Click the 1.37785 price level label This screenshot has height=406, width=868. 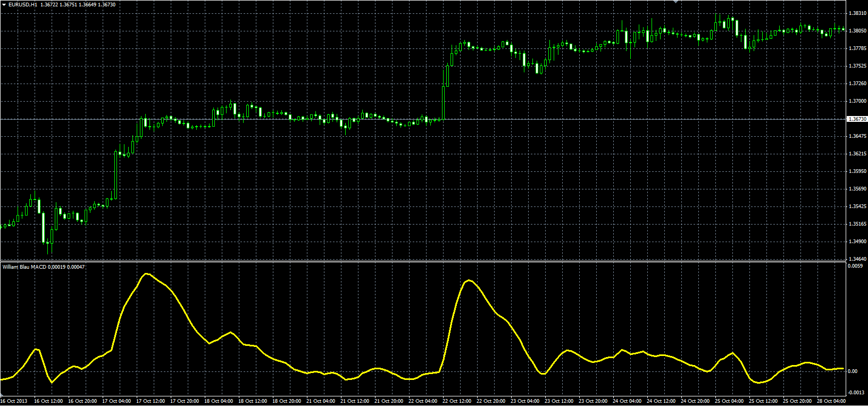tap(857, 48)
